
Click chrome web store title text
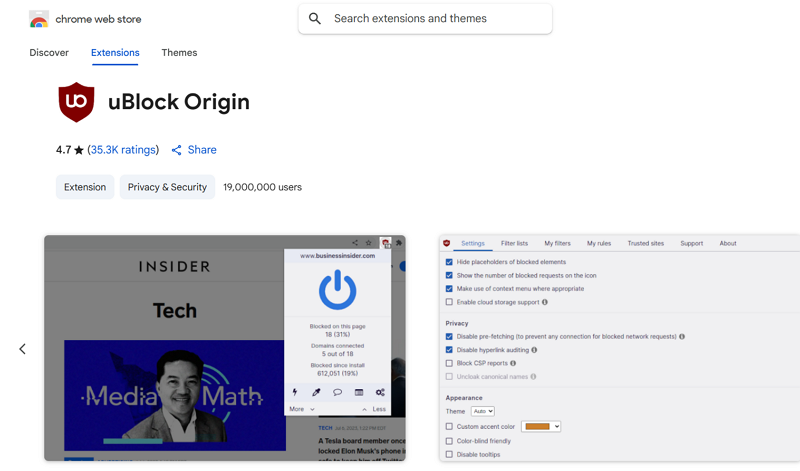click(x=98, y=19)
